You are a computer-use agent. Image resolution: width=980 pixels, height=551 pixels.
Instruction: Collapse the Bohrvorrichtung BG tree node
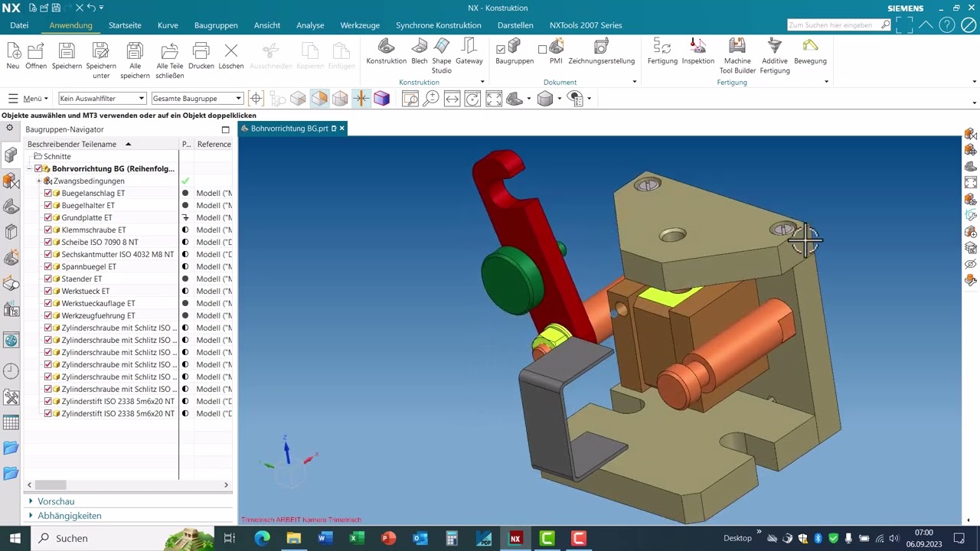pyautogui.click(x=29, y=169)
